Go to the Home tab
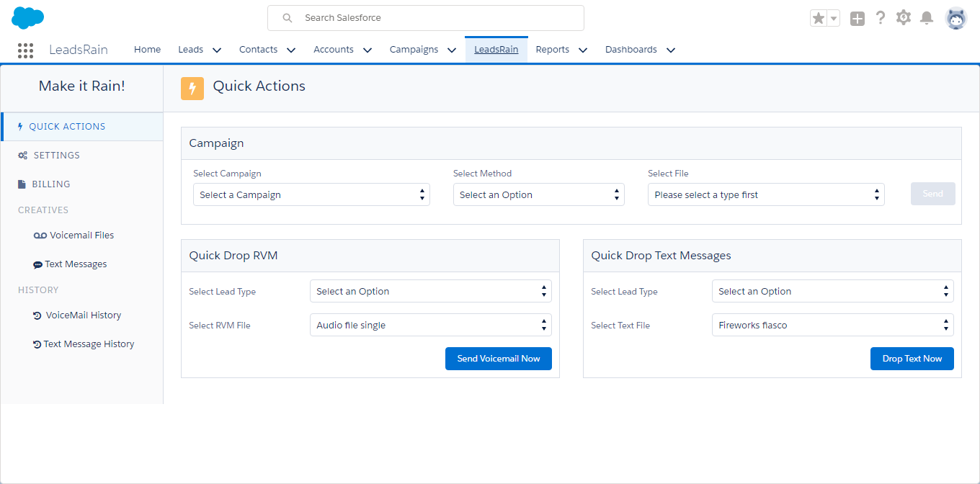Image resolution: width=980 pixels, height=484 pixels. click(x=148, y=50)
